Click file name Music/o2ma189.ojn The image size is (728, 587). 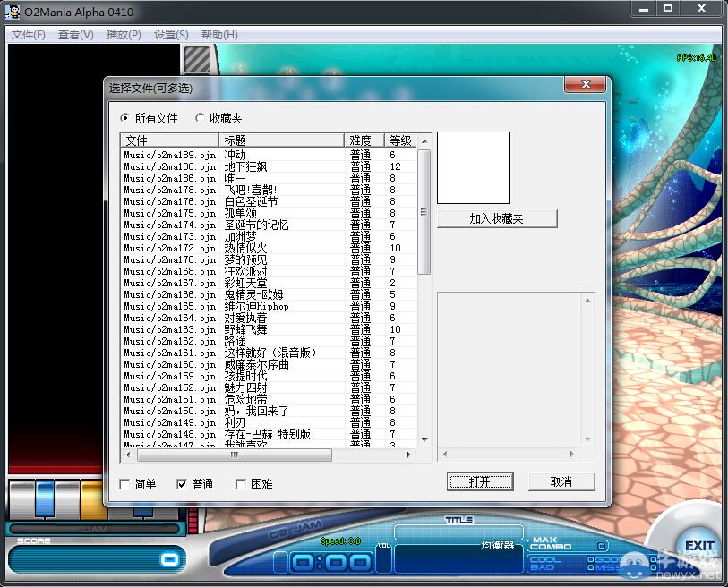[x=170, y=155]
